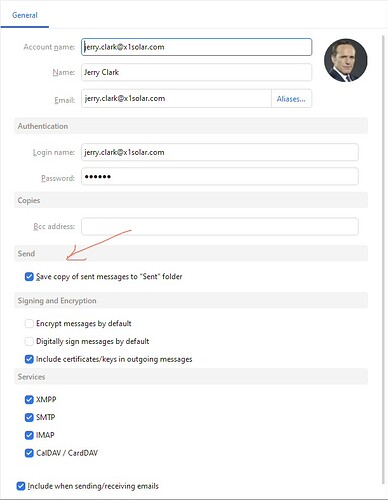Click the Services section header

191,377
